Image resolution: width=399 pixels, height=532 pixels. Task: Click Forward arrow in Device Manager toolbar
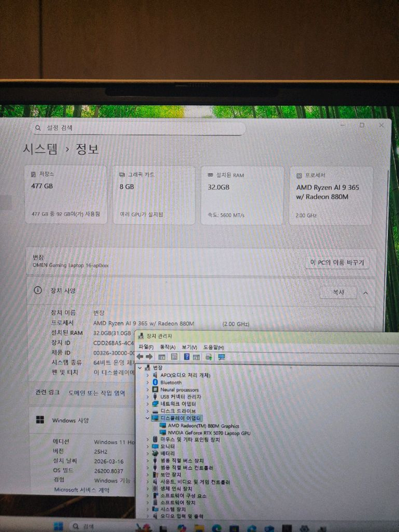(149, 356)
